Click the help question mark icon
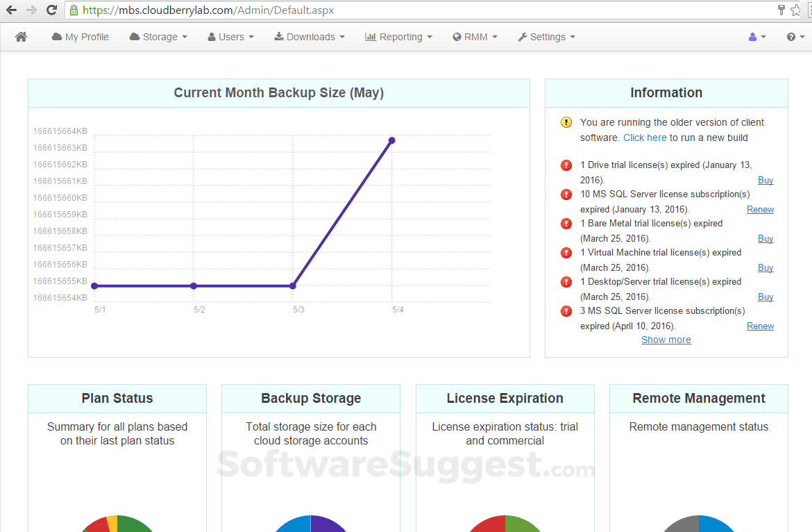Viewport: 812px width, 532px height. click(x=790, y=36)
